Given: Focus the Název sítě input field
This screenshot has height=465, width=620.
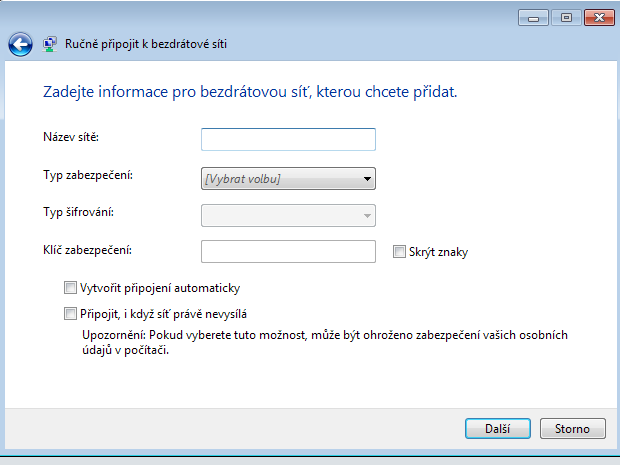Looking at the screenshot, I should pos(288,139).
